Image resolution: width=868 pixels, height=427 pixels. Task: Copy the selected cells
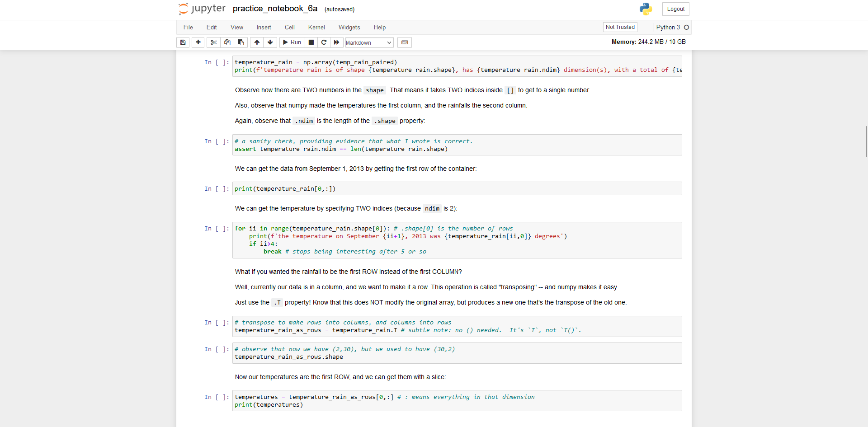pyautogui.click(x=227, y=42)
